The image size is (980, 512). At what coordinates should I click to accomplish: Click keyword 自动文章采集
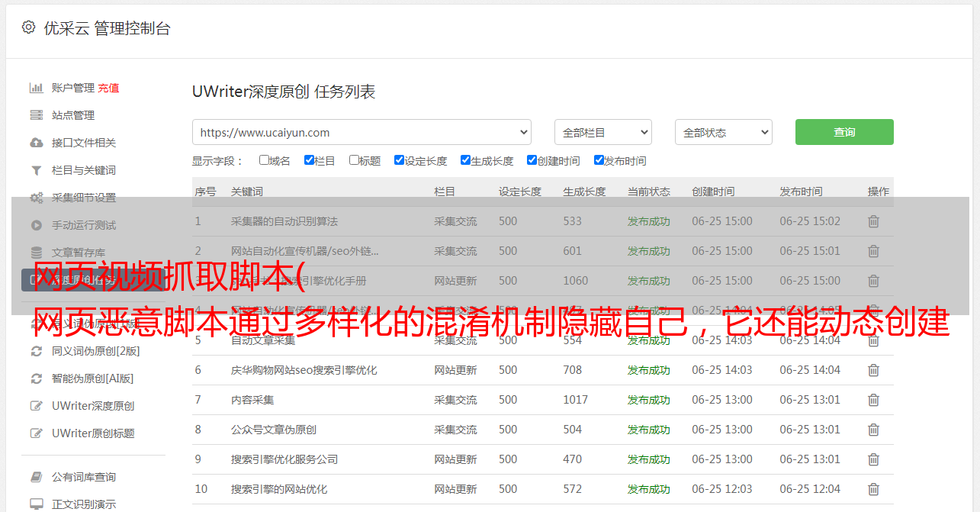pyautogui.click(x=263, y=340)
